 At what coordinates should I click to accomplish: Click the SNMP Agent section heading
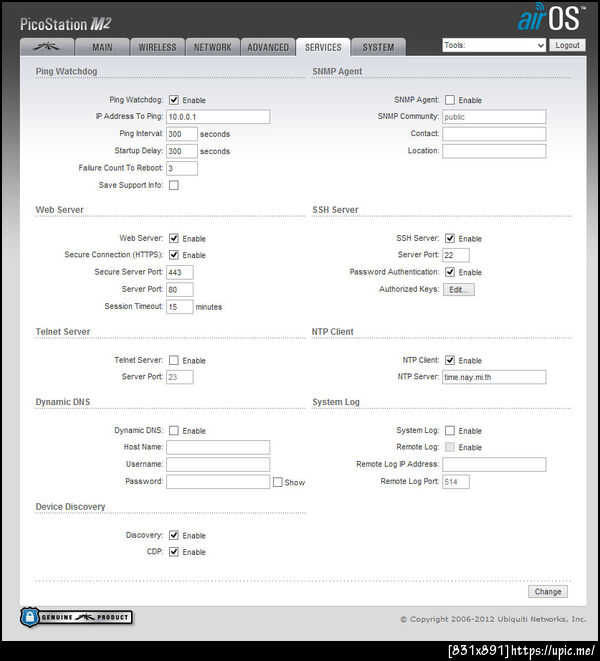pos(337,72)
